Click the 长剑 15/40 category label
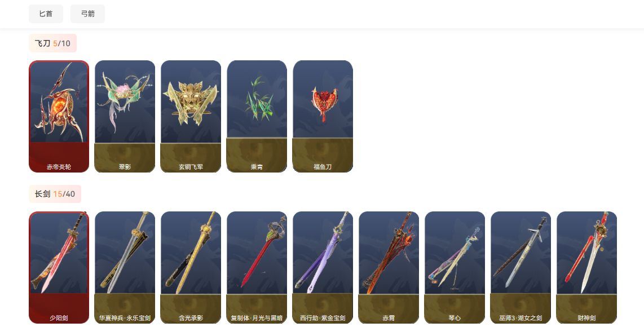The image size is (644, 327). click(x=55, y=194)
